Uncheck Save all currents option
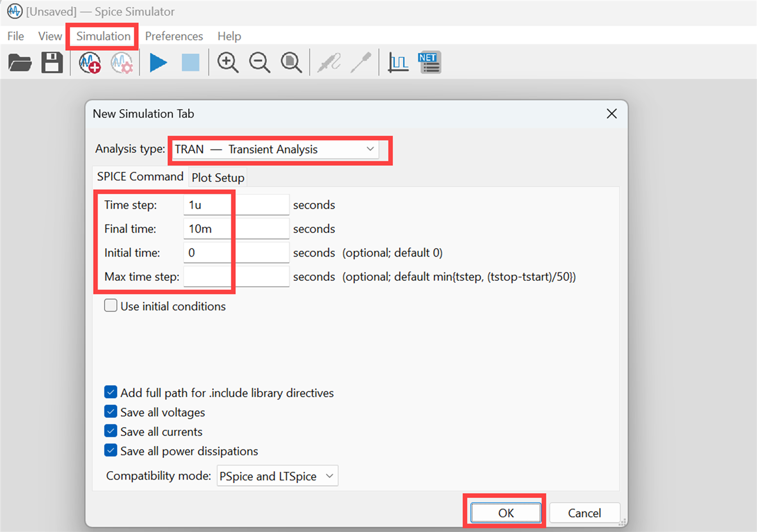Viewport: 757px width, 532px height. click(111, 431)
